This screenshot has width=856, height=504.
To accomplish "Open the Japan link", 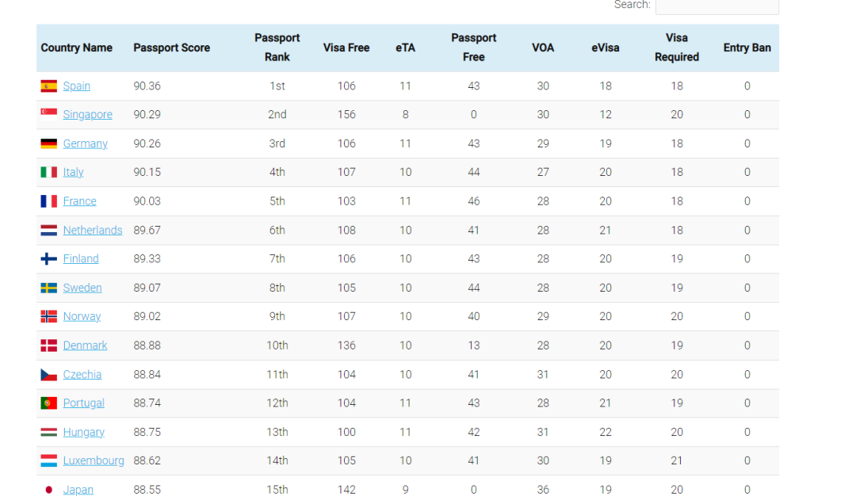I will click(x=78, y=490).
